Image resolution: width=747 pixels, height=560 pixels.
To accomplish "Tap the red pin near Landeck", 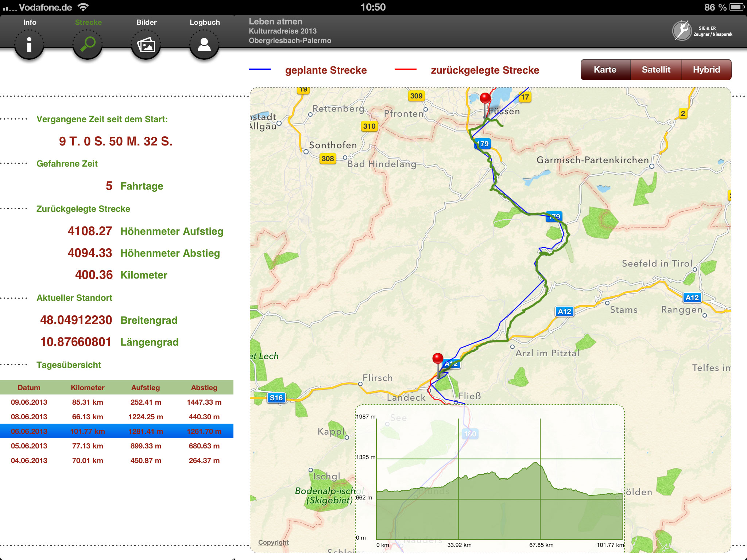I will pyautogui.click(x=438, y=359).
